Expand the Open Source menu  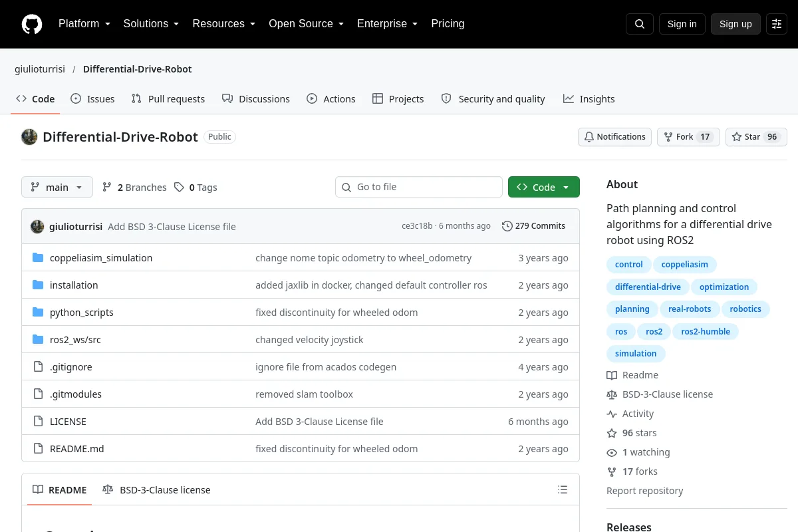[306, 24]
